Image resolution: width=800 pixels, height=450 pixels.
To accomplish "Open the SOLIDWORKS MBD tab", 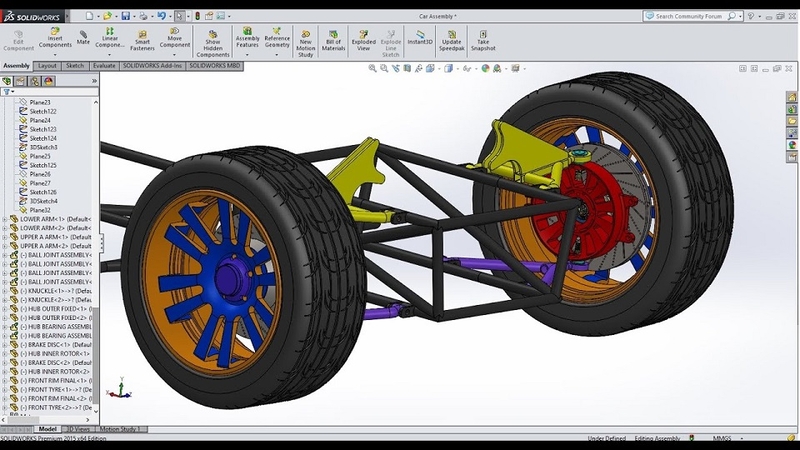I will click(214, 66).
